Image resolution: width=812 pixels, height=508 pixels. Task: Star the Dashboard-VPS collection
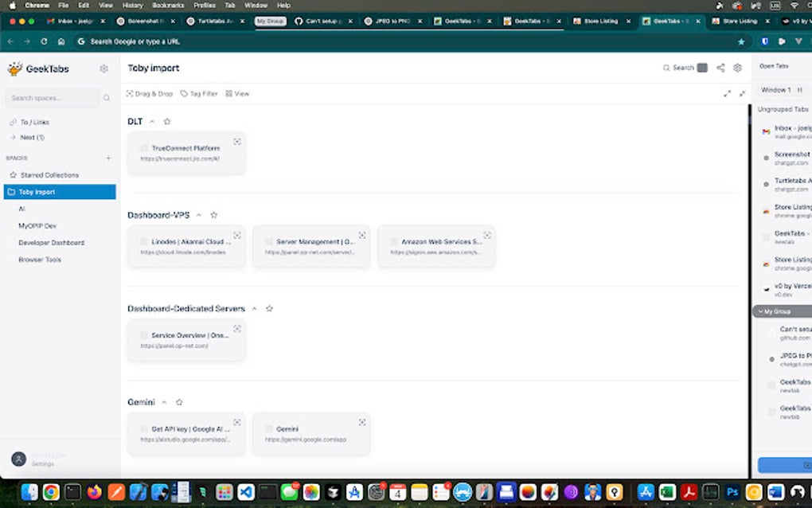(213, 214)
